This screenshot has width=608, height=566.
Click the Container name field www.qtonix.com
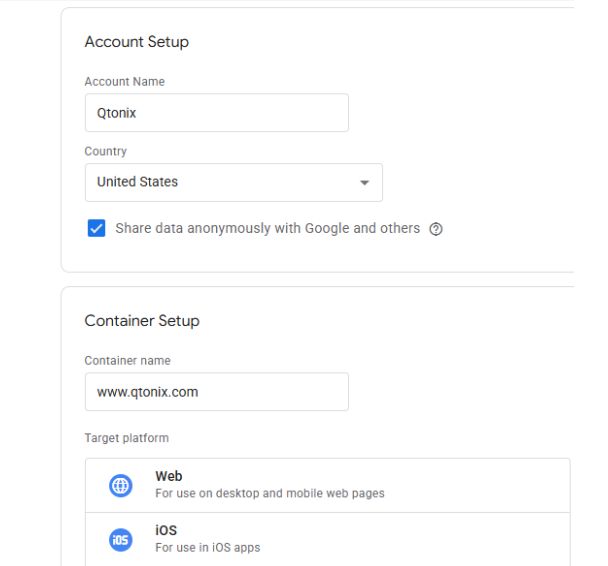216,392
